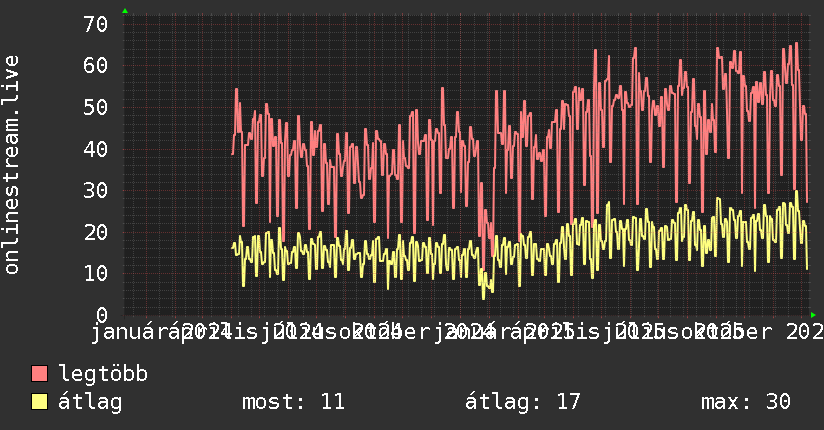The image size is (824, 430).
Task: Click the 40 y-axis label
Action: (x=96, y=149)
